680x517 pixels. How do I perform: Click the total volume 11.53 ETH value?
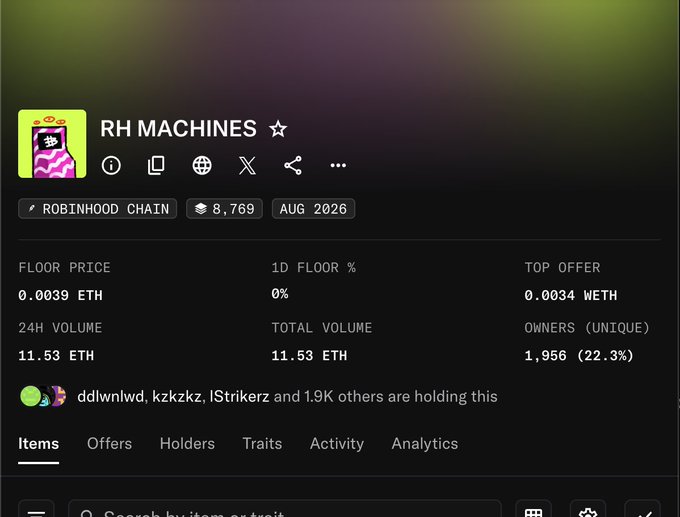point(309,356)
